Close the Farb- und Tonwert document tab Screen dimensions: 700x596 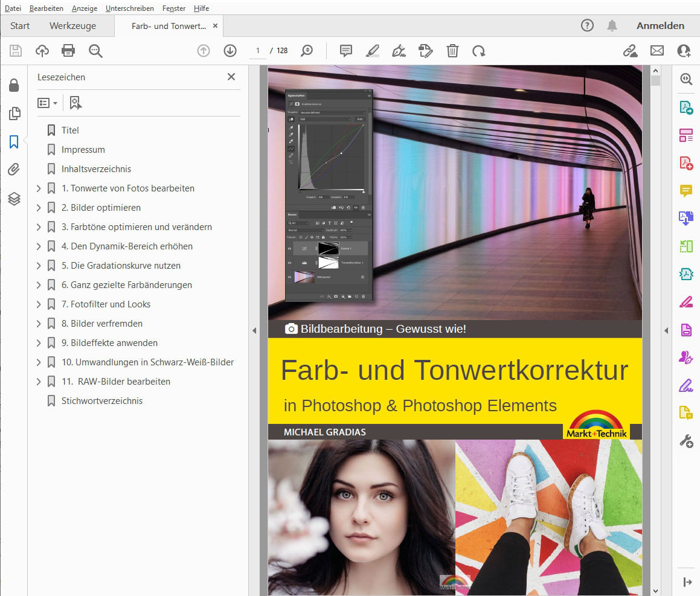[215, 26]
